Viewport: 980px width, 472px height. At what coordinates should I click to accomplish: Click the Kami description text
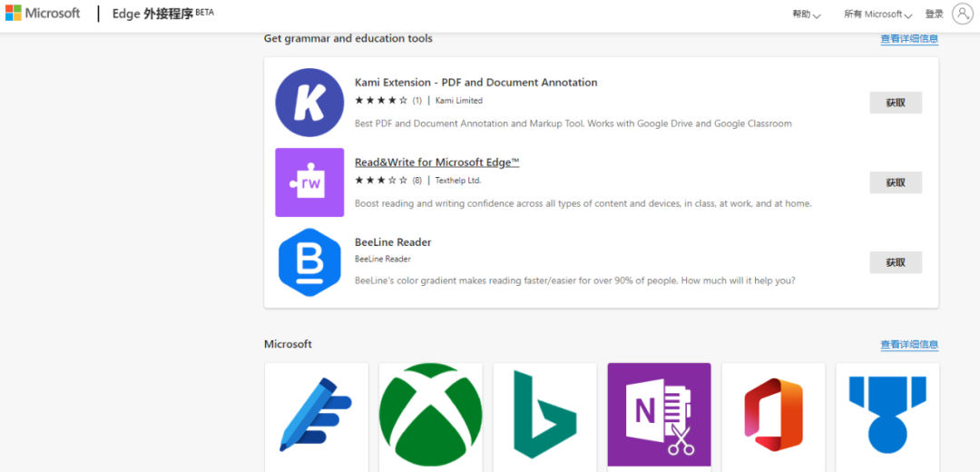(x=573, y=123)
